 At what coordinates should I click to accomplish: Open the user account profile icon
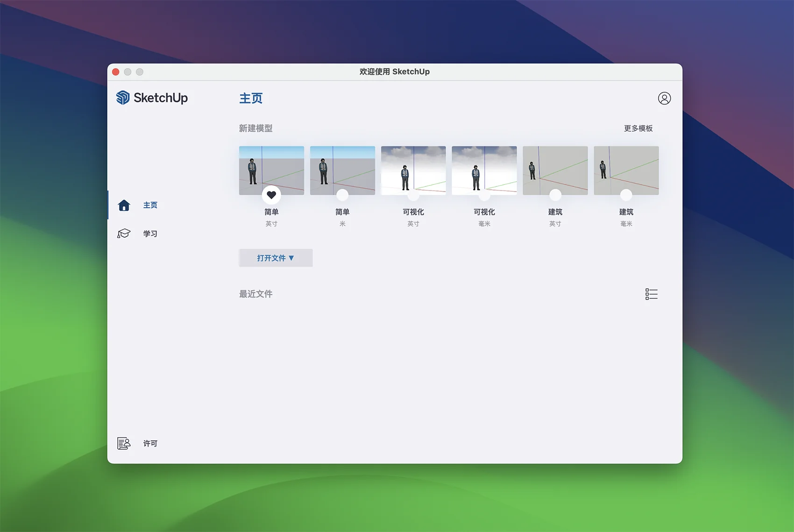coord(664,98)
